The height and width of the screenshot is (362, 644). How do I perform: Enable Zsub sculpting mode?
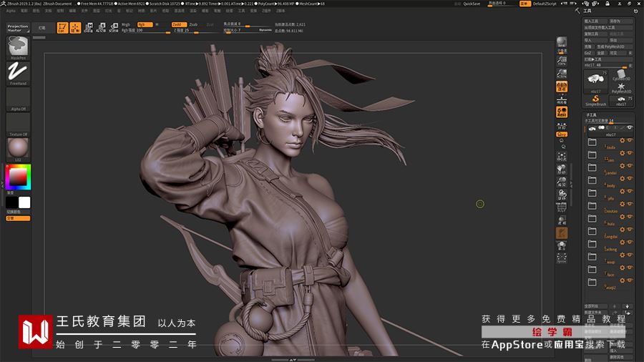[x=193, y=24]
